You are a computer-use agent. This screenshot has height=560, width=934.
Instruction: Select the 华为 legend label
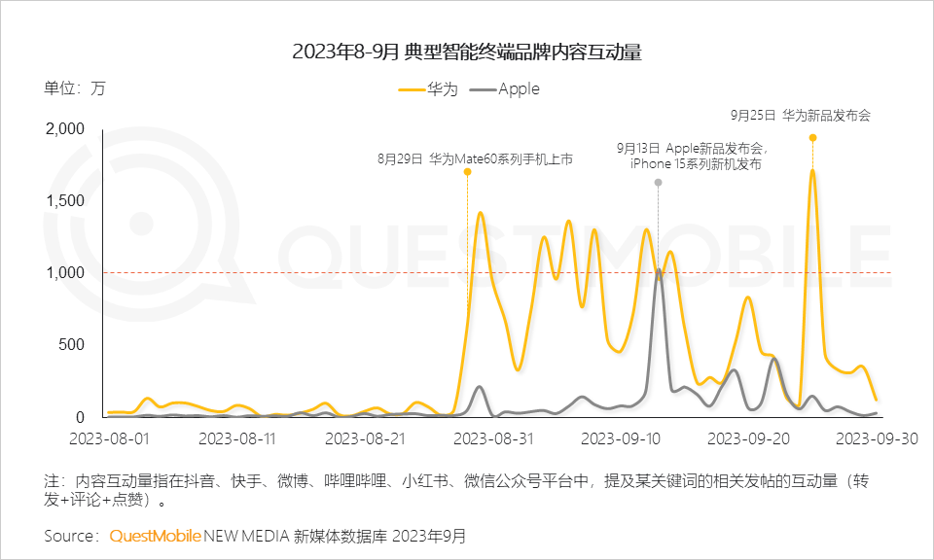click(442, 89)
